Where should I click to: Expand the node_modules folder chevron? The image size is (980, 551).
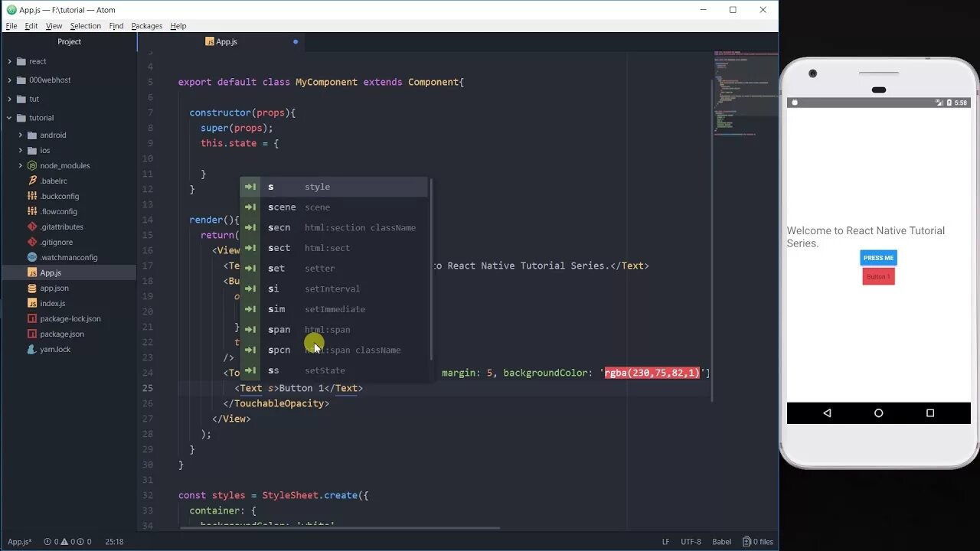coord(21,165)
